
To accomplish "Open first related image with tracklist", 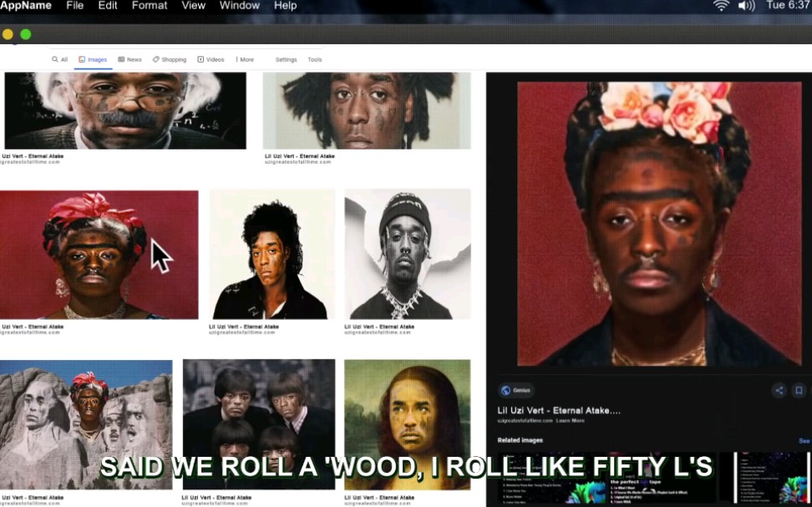I will click(551, 479).
